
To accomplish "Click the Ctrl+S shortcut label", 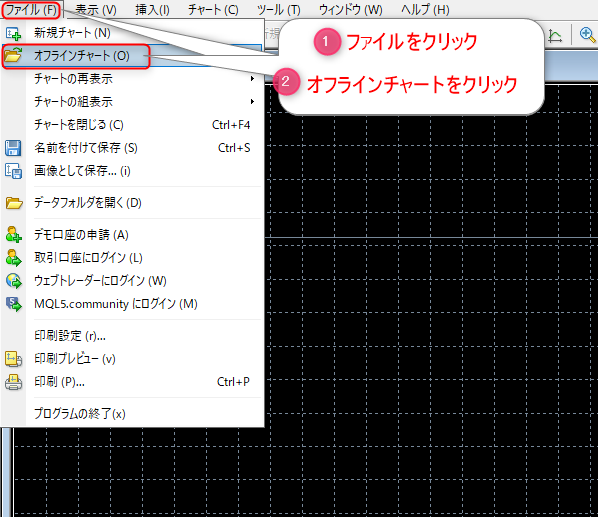I will click(234, 148).
